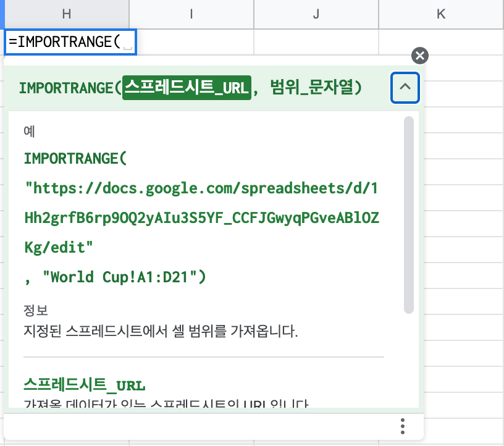Open the three-dot overflow menu
504x446 pixels.
(x=403, y=426)
